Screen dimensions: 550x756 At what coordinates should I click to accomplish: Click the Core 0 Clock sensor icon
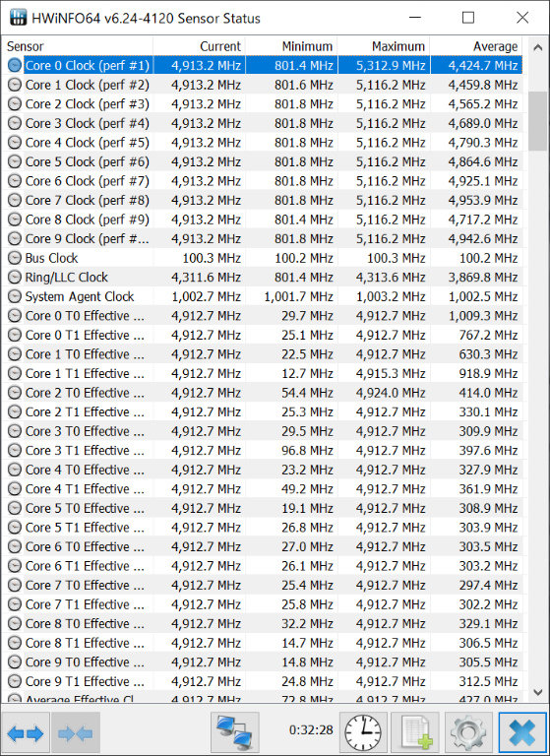pos(15,66)
